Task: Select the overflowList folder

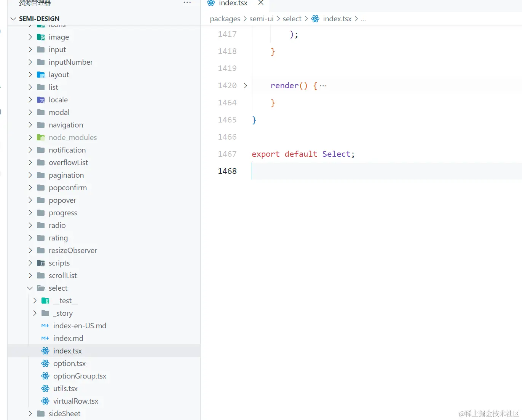Action: [104, 162]
